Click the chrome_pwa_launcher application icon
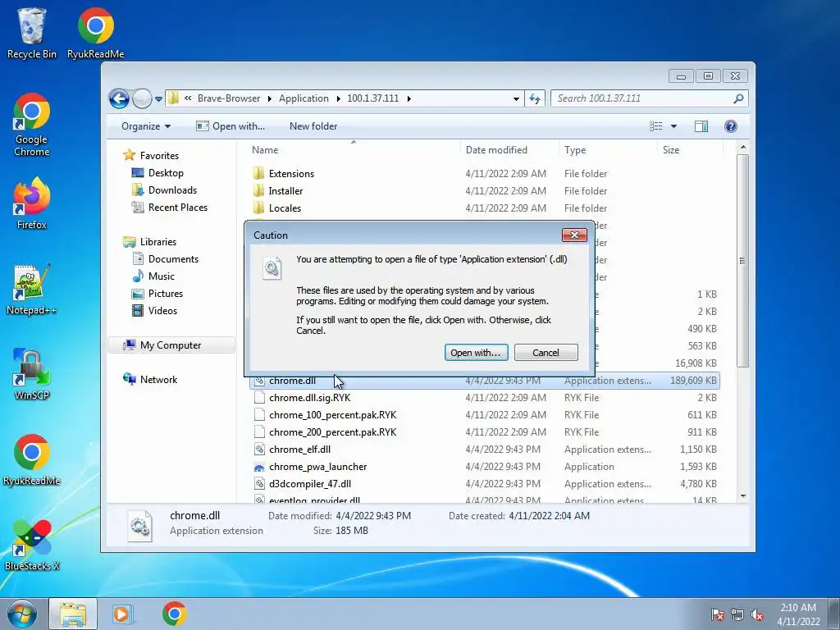This screenshot has width=840, height=630. click(x=259, y=467)
